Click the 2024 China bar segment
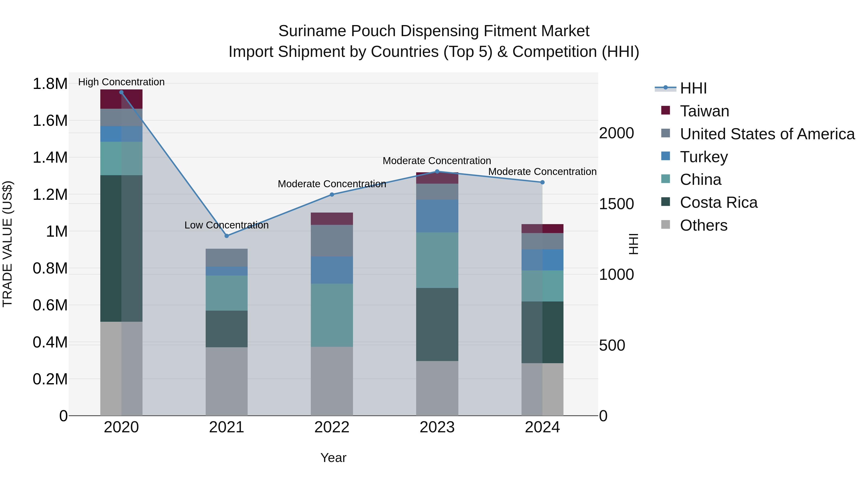Viewport: 868px width, 488px height. point(542,286)
